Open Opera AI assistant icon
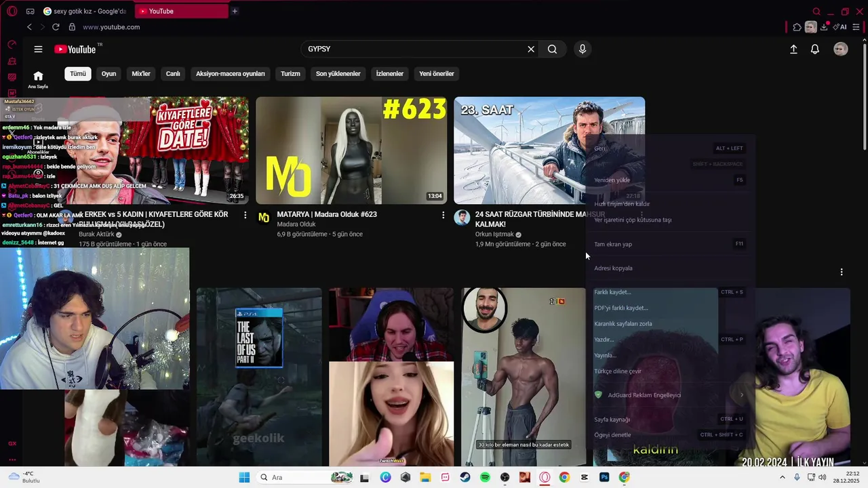868x488 pixels. coord(840,27)
